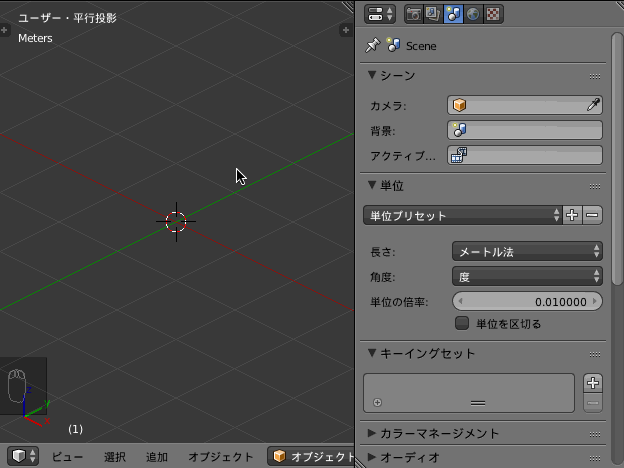
Task: Click the 単位 panel grip handle
Action: (x=595, y=186)
